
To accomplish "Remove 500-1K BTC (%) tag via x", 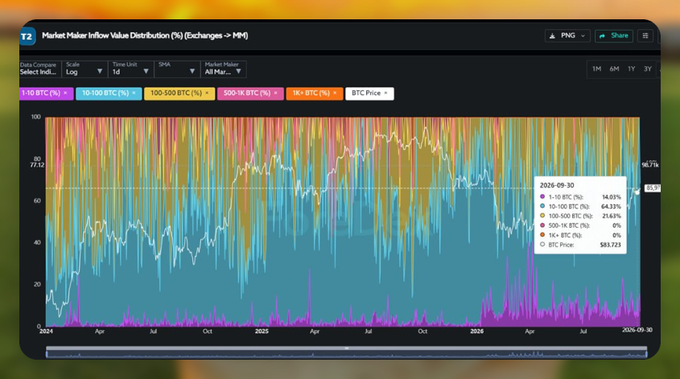I will tap(275, 93).
